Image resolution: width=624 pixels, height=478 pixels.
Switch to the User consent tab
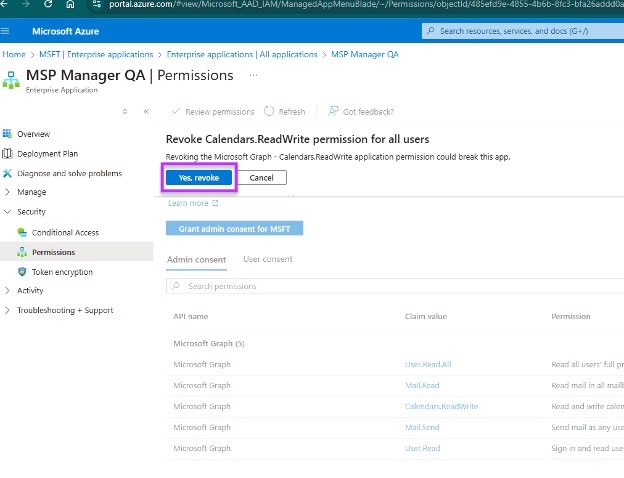(268, 259)
